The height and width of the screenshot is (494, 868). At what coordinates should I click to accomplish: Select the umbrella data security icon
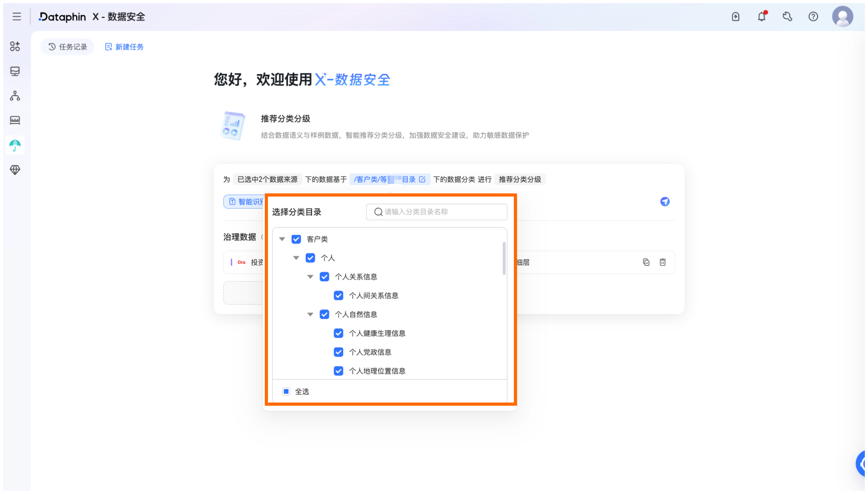pyautogui.click(x=15, y=145)
